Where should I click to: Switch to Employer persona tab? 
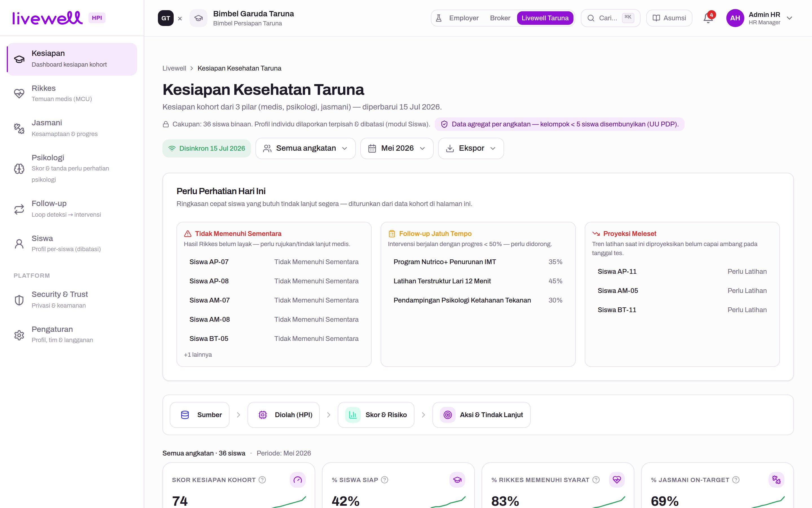[464, 18]
